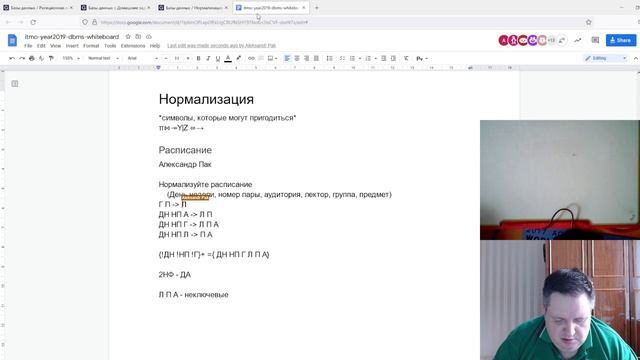The width and height of the screenshot is (640, 360).
Task: Open the Tools menu
Action: [x=110, y=46]
